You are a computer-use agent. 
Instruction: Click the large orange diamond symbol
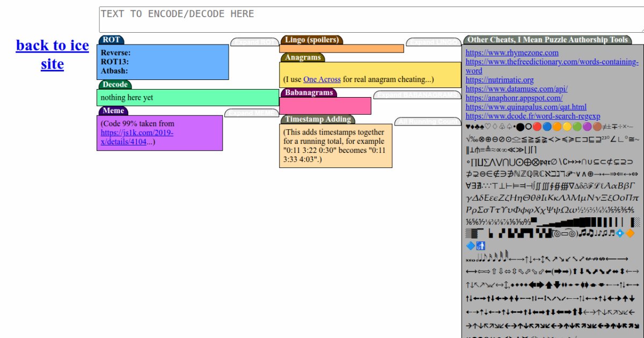coord(630,233)
